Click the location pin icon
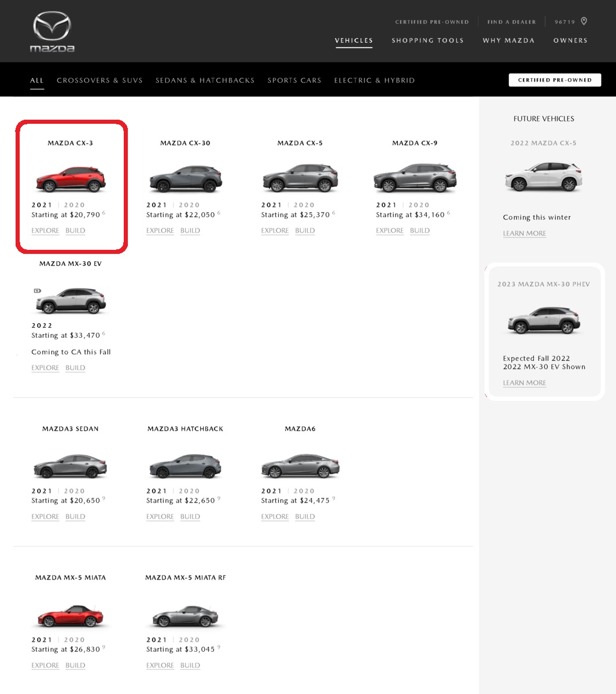 pos(584,21)
